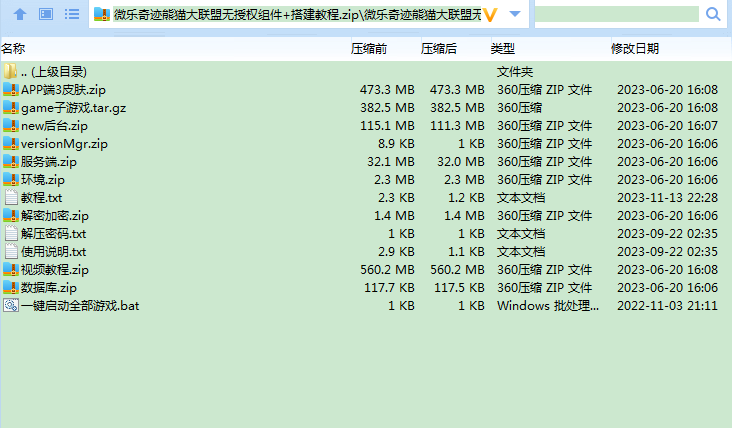
Task: Switch to list view icon
Action: (x=72, y=14)
